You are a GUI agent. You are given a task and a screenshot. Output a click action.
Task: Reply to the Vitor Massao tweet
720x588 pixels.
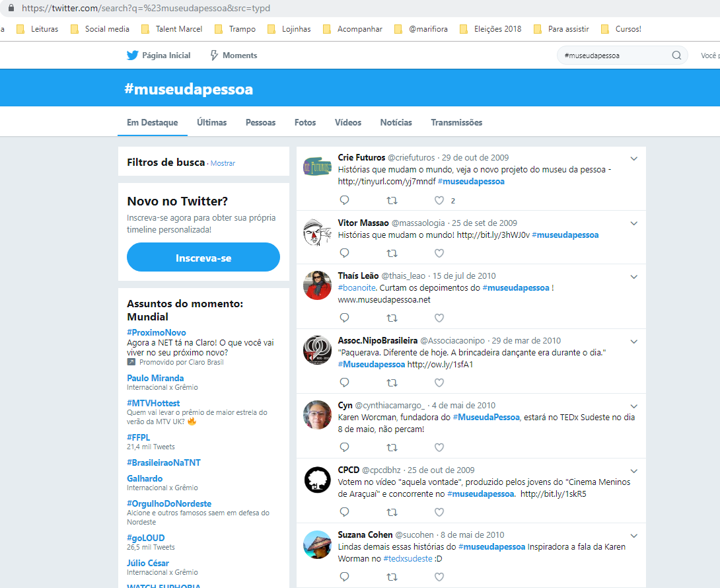pyautogui.click(x=344, y=252)
